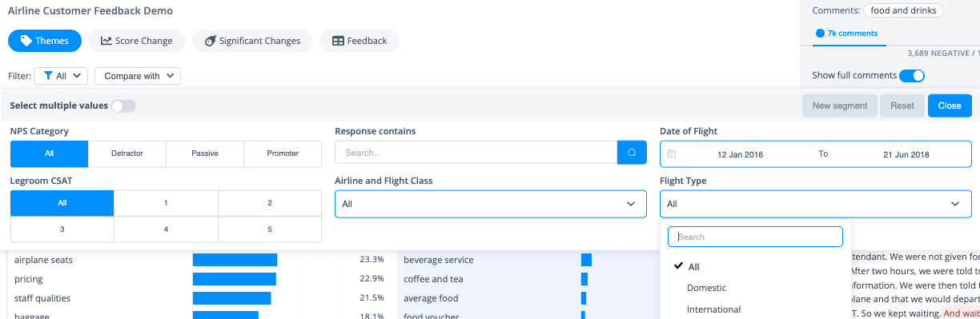
Task: Edit the start date 12 Jan 2016
Action: click(x=740, y=154)
